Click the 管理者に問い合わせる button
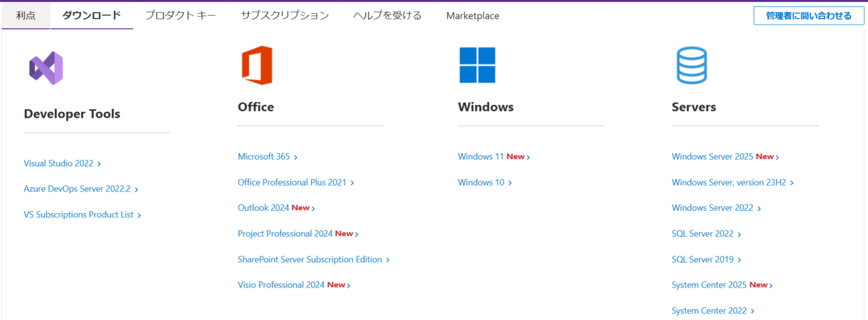 coord(809,16)
